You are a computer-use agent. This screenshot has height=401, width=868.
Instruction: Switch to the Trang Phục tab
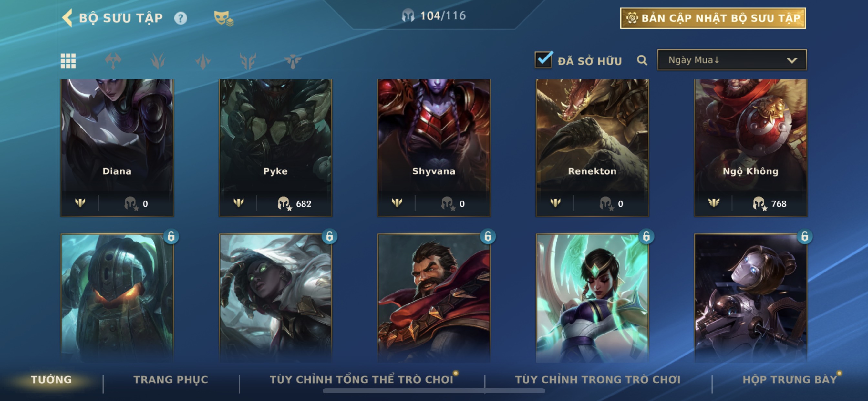[x=171, y=379]
